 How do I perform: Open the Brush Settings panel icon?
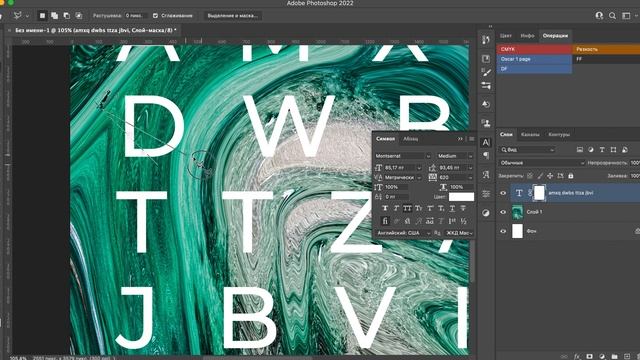(486, 86)
